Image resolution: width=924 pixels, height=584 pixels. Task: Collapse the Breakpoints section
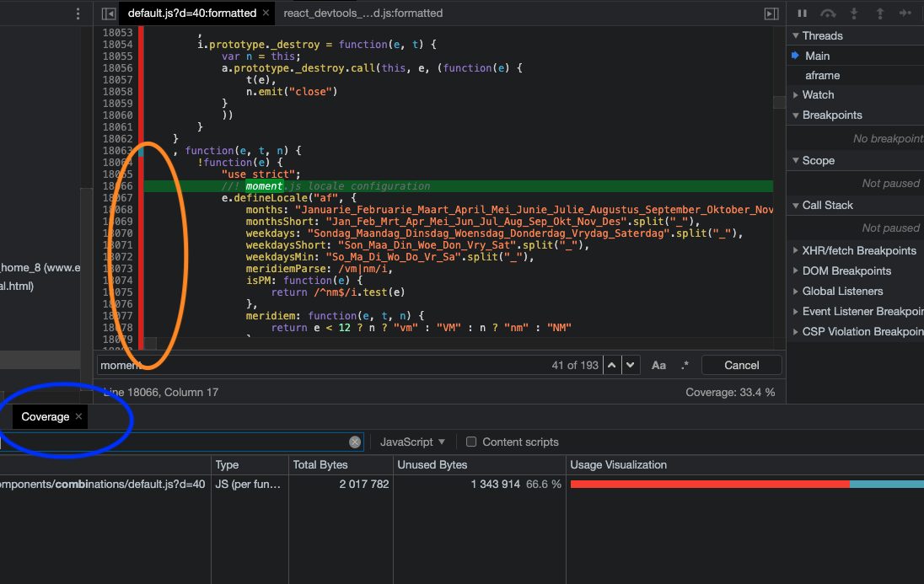pyautogui.click(x=796, y=115)
